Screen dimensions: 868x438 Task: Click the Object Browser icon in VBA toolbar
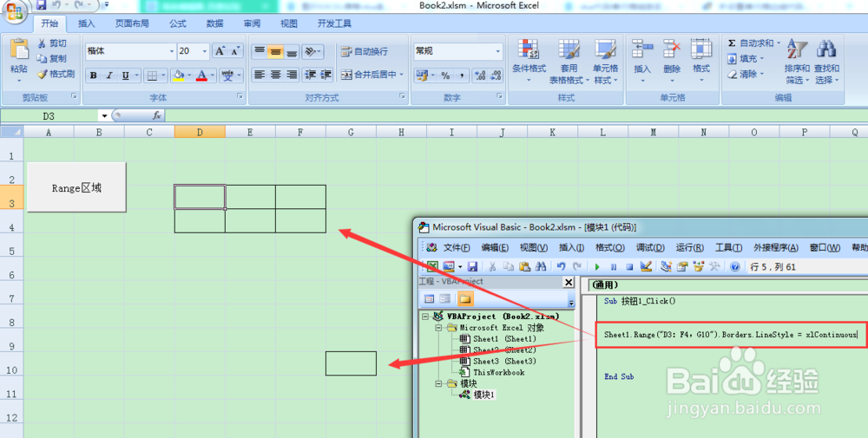coord(698,266)
